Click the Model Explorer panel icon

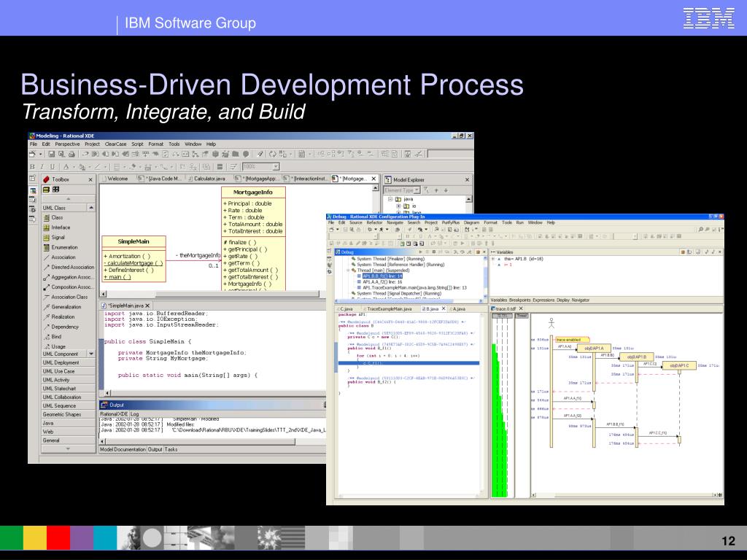point(388,179)
